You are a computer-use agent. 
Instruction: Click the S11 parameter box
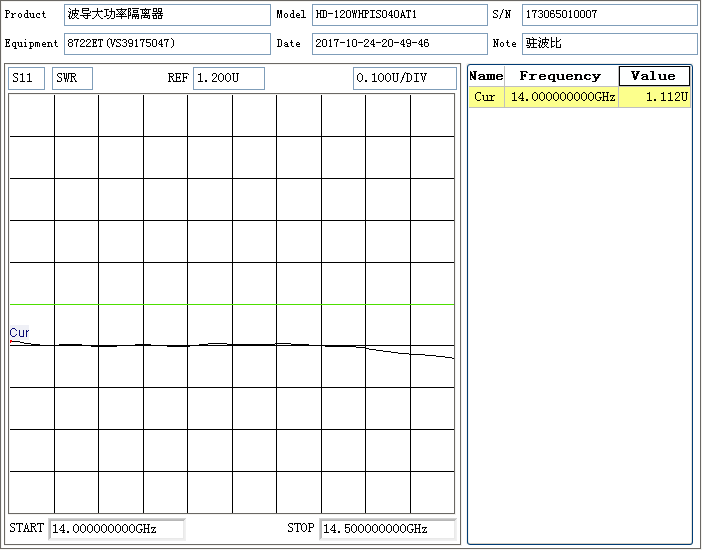click(x=26, y=78)
